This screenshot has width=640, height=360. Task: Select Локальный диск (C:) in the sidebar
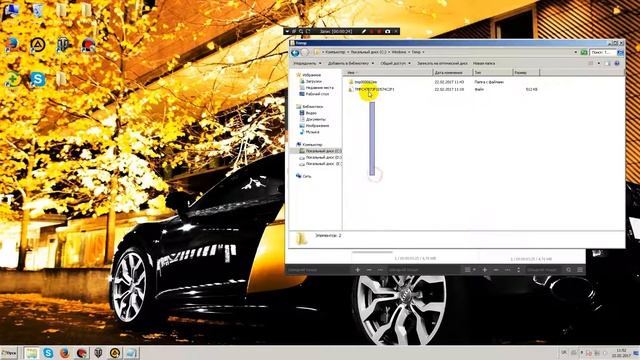tap(320, 151)
